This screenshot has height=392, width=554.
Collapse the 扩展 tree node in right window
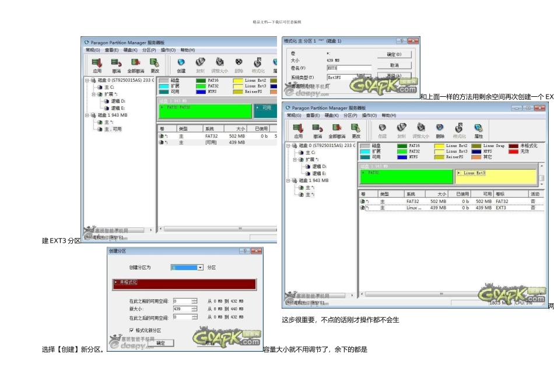tap(295, 159)
